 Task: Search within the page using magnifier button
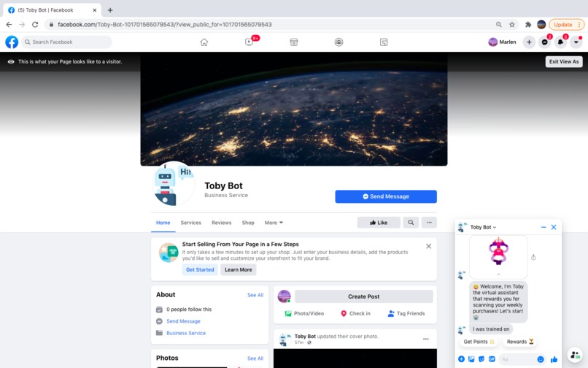411,223
